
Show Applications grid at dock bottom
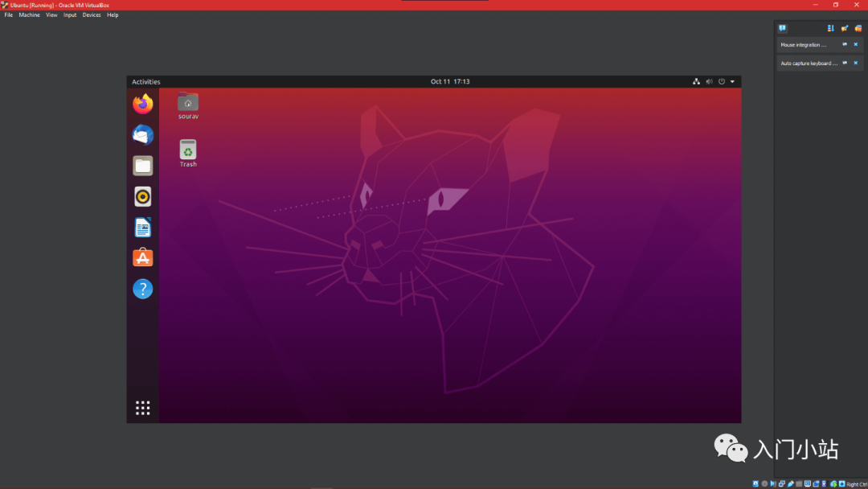143,408
